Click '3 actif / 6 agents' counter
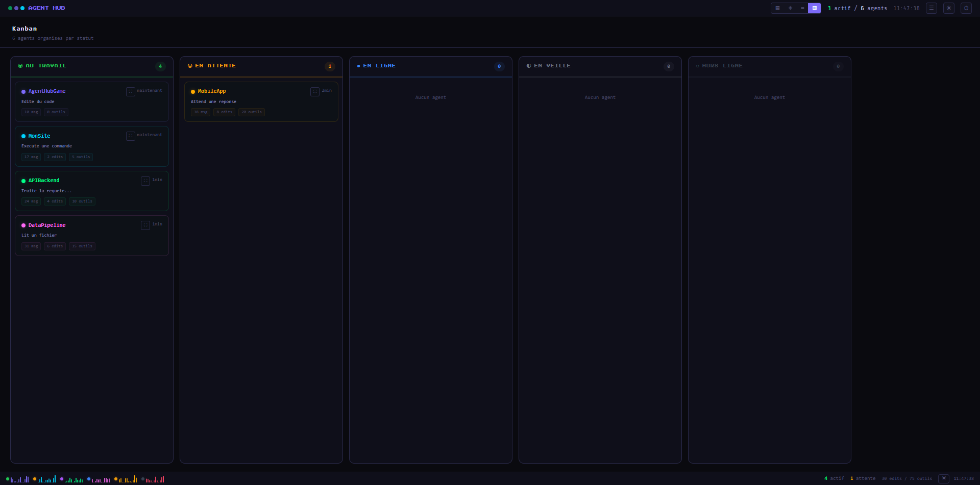980x485 pixels. point(857,8)
